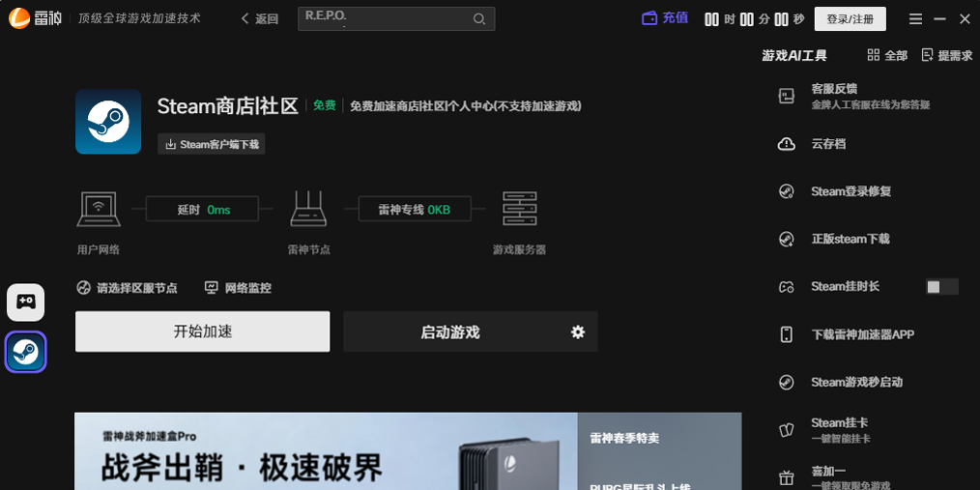
Task: Click the green 免费 tag
Action: [x=325, y=105]
